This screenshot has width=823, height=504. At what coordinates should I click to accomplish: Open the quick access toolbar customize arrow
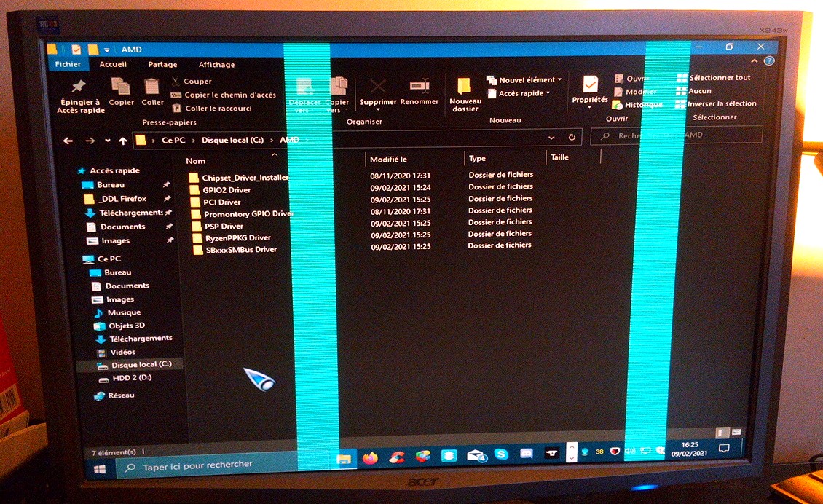[106, 50]
